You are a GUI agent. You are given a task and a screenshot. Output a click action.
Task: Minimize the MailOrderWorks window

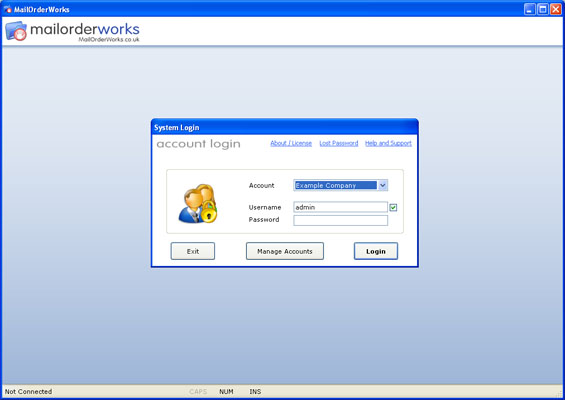(529, 9)
